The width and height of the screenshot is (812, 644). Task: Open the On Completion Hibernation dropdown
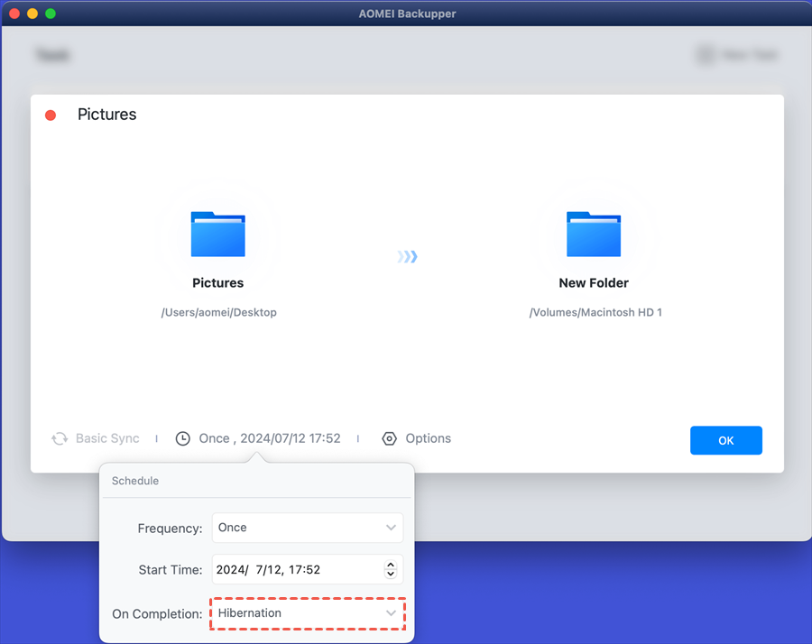point(307,613)
